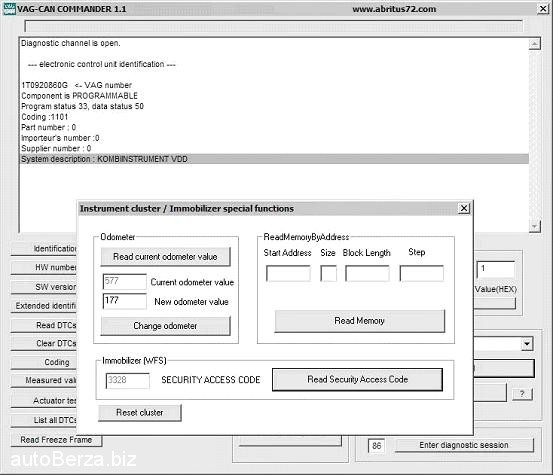Click Diagnostic channel is open line

[71, 43]
